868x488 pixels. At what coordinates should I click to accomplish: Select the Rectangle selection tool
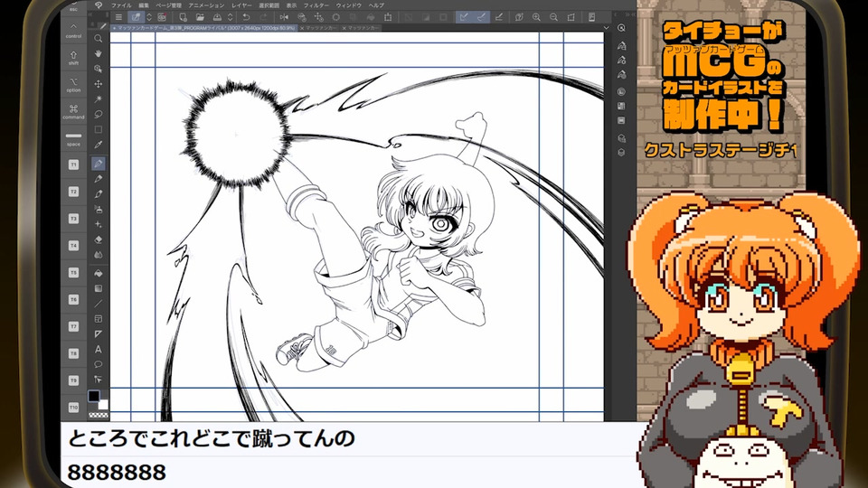click(98, 129)
